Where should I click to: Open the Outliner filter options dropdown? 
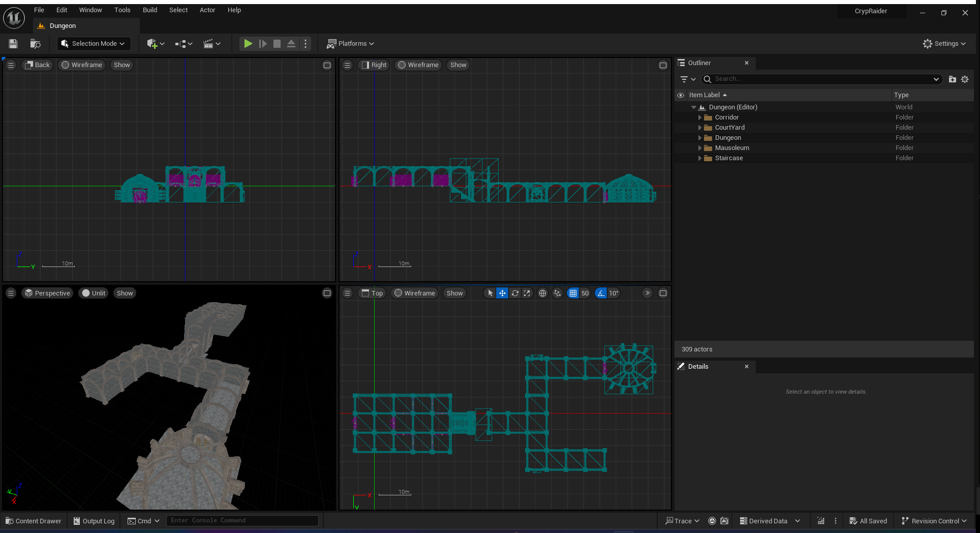688,79
